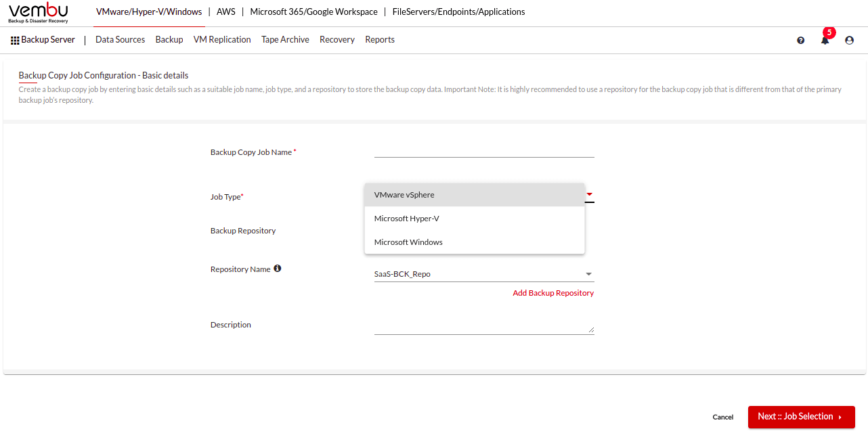Viewport: 868px width, 431px height.
Task: Click the Cancel button
Action: [x=723, y=417]
